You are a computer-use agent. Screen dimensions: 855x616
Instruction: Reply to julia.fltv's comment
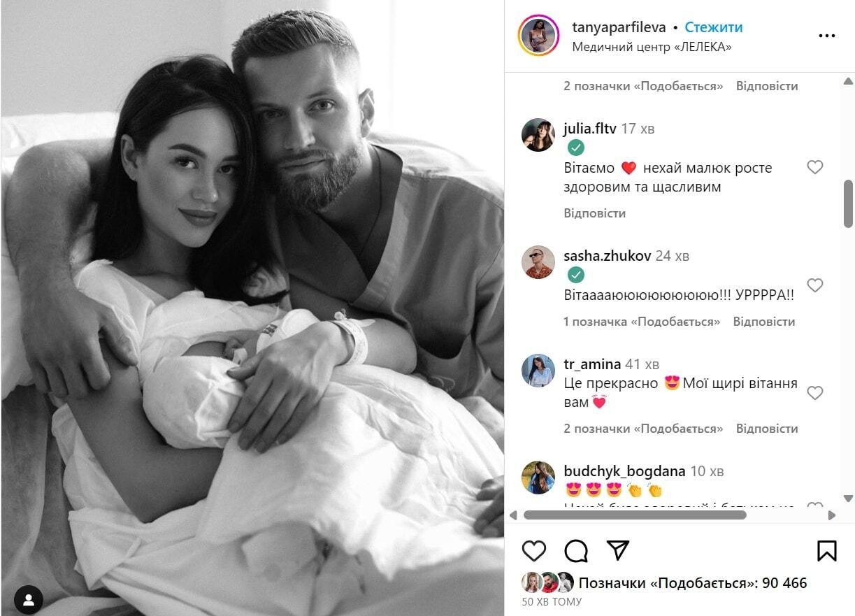click(x=595, y=213)
